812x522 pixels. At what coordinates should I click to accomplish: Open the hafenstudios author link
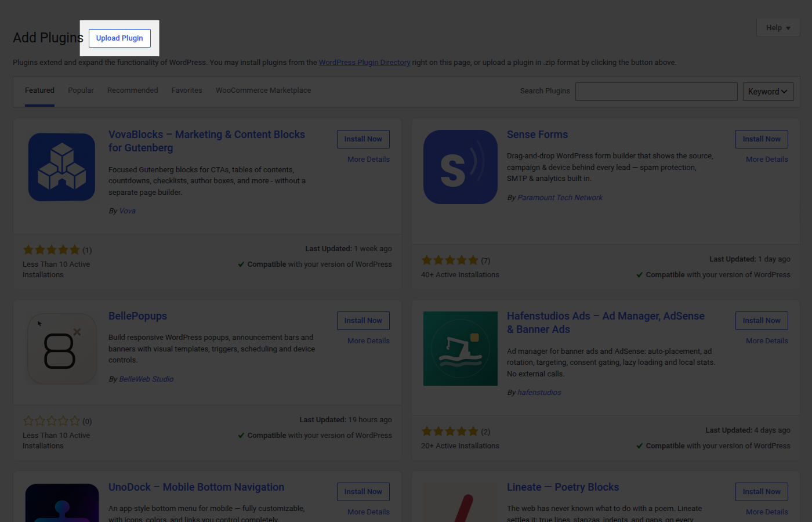click(x=539, y=393)
